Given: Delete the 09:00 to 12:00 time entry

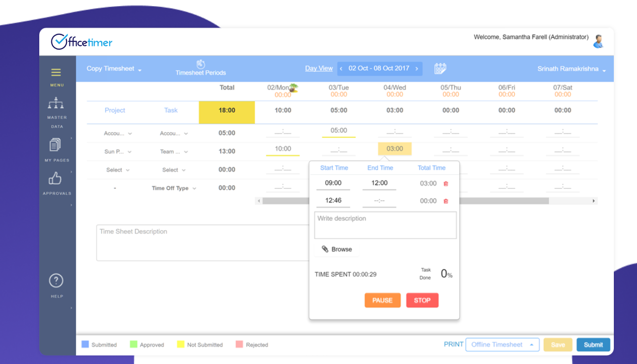Looking at the screenshot, I should [x=446, y=184].
